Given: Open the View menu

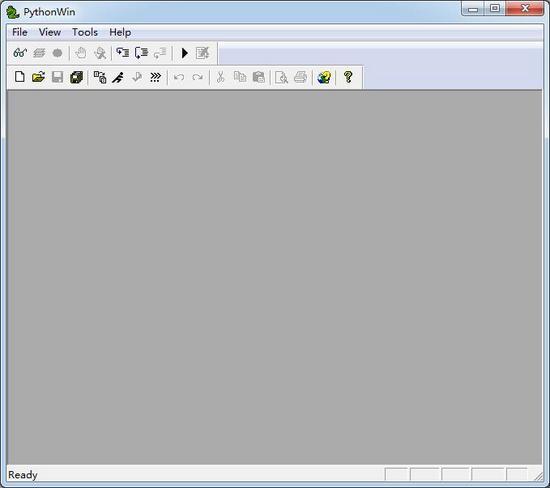Looking at the screenshot, I should click(50, 32).
